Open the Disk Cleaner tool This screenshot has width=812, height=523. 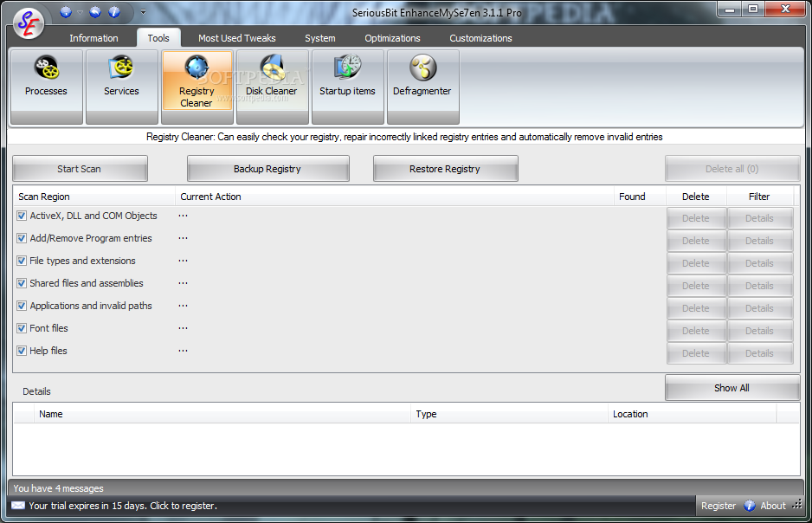[x=272, y=87]
